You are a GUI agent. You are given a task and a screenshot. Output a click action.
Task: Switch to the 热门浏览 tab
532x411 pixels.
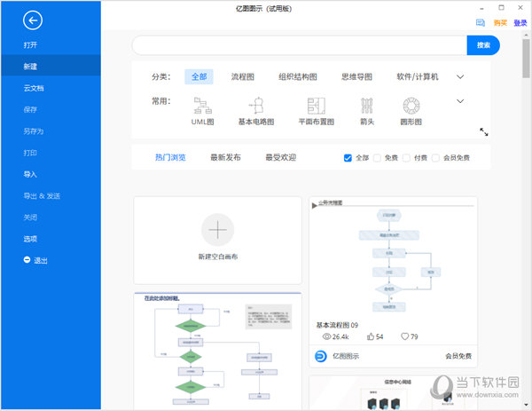pos(170,157)
